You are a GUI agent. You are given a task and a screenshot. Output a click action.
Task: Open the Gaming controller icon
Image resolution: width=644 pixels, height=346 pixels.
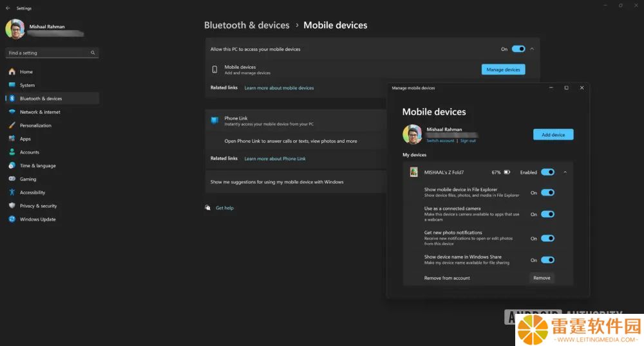tap(12, 179)
